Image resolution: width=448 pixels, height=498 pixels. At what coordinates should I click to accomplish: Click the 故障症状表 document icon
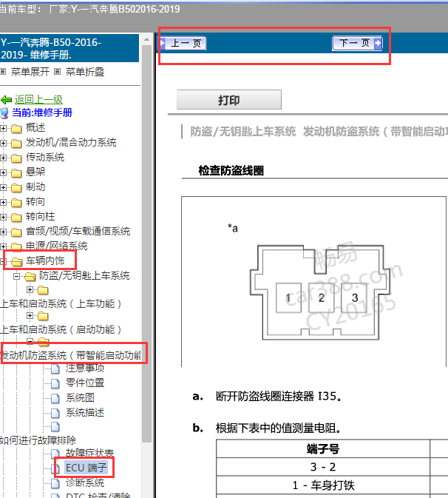tap(55, 454)
